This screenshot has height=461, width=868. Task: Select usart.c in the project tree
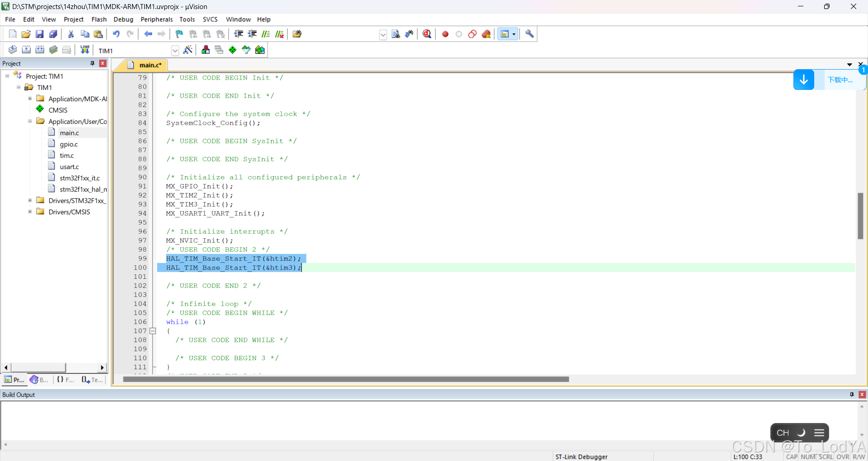coord(69,167)
